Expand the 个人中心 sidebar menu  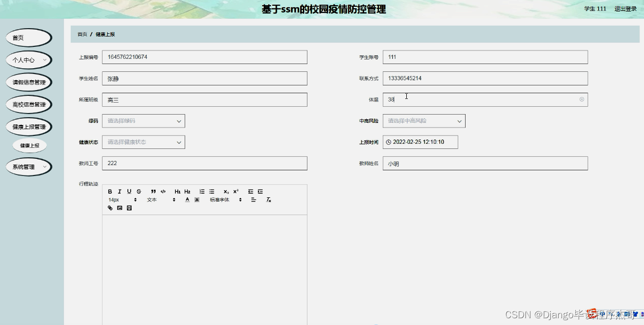(29, 60)
